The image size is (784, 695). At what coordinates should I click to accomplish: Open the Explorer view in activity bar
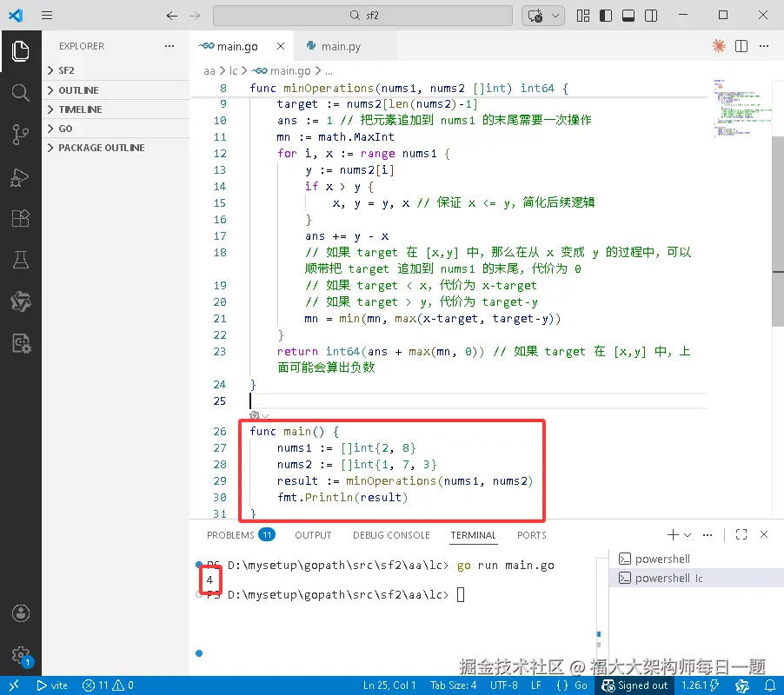click(20, 51)
